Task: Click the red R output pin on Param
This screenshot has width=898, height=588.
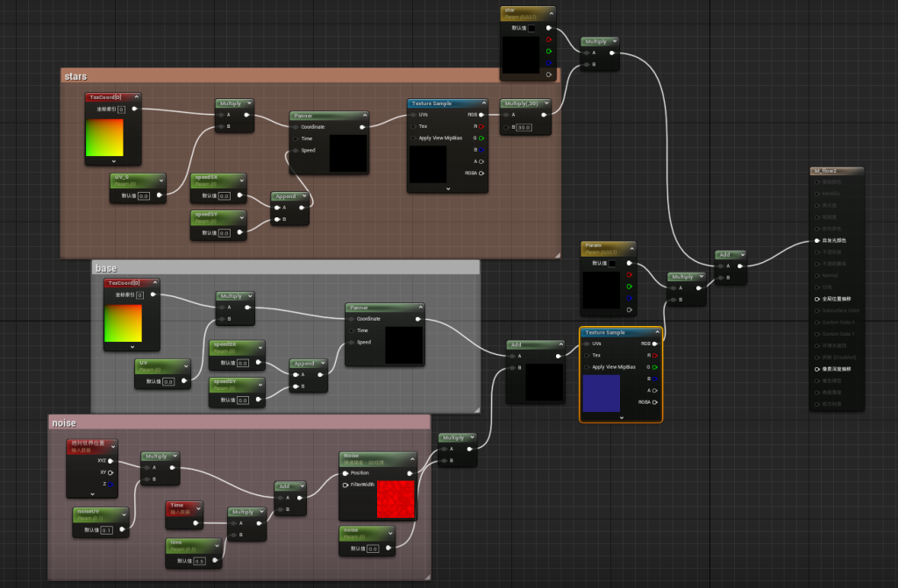Action: point(630,273)
